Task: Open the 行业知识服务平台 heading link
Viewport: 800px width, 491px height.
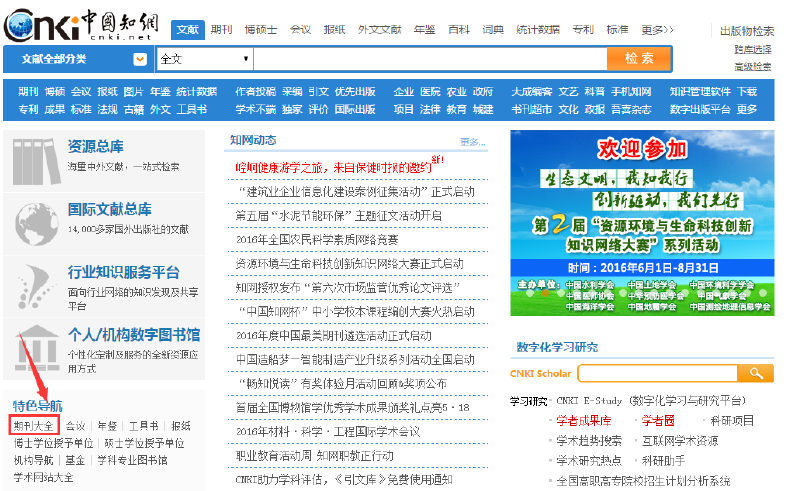Action: (123, 272)
